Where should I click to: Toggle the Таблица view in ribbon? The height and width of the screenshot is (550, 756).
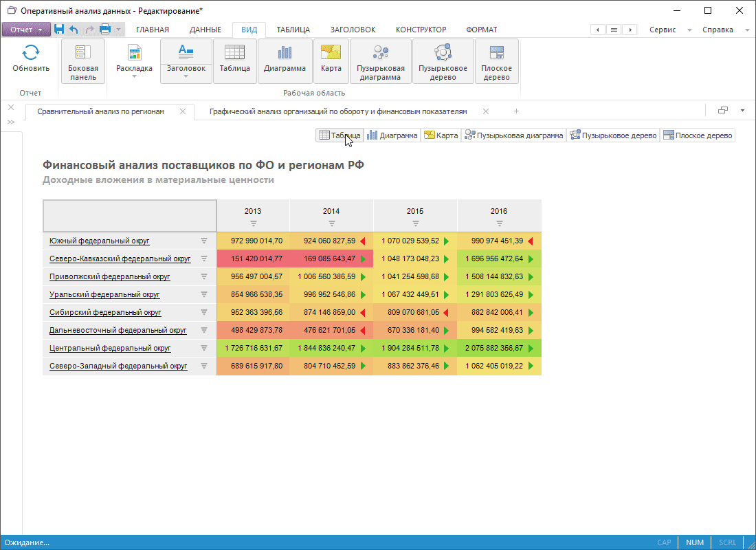point(234,60)
